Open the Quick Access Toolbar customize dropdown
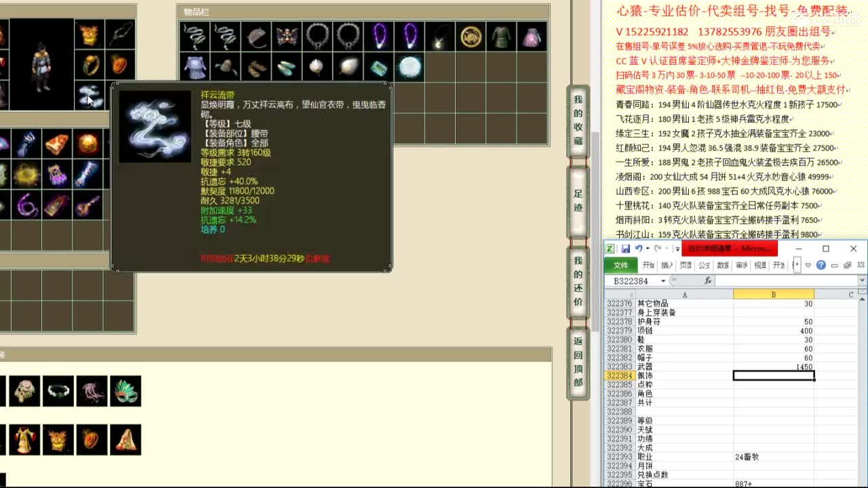868x488 pixels. tap(677, 249)
